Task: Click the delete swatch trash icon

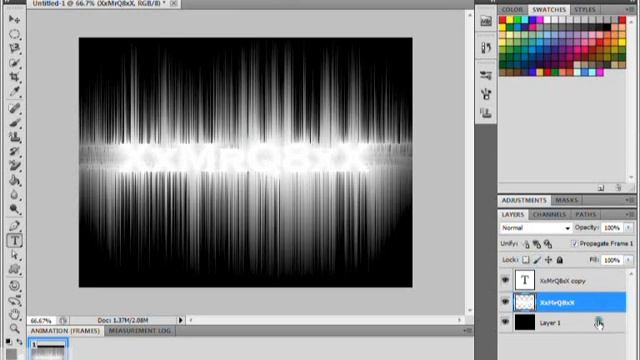Action: click(619, 188)
